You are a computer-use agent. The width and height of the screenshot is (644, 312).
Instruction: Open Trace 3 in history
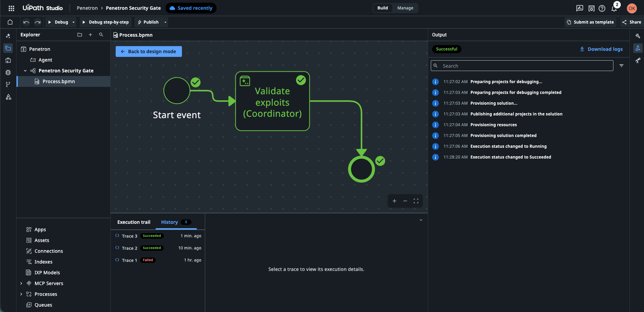(x=158, y=236)
